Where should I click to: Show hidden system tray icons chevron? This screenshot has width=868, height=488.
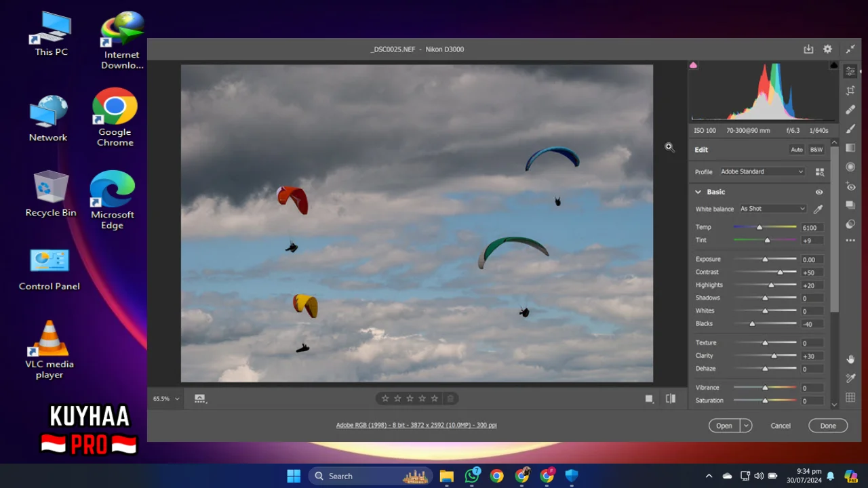pos(709,476)
